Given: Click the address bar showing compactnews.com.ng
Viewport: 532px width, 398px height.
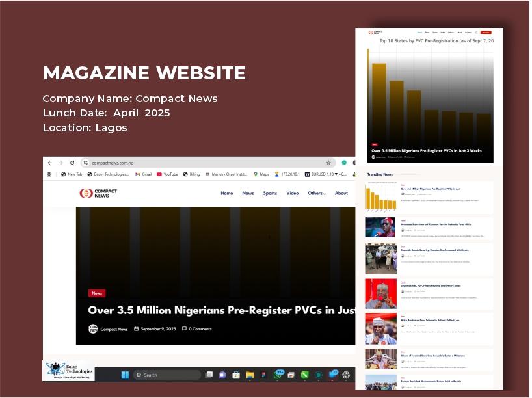Looking at the screenshot, I should 195,163.
